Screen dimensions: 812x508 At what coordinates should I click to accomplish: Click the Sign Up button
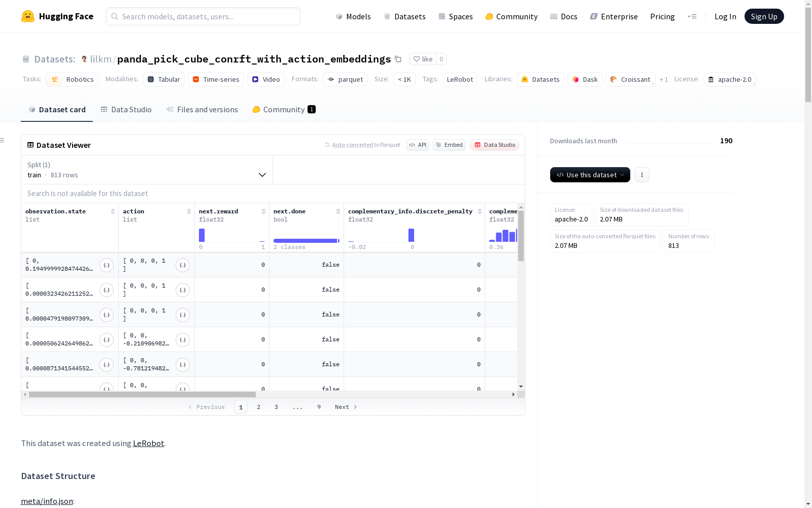point(764,16)
